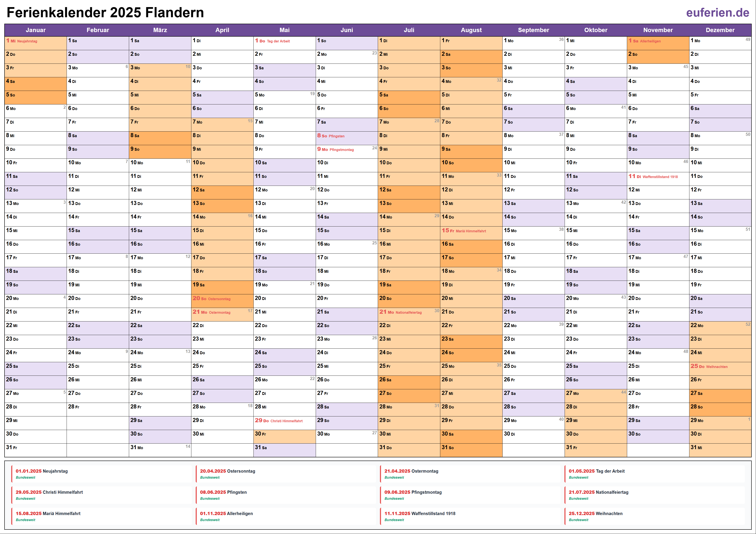Select the Dezember month header
Image resolution: width=756 pixels, height=534 pixels.
pyautogui.click(x=720, y=30)
